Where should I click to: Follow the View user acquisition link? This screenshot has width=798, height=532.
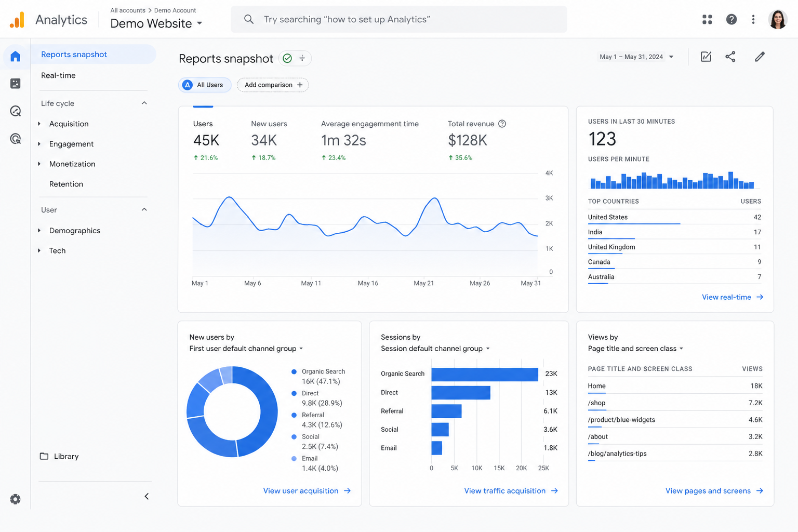307,491
